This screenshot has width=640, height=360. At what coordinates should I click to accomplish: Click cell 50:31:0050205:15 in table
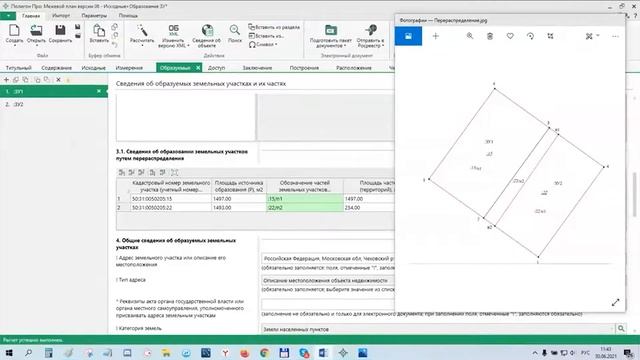tap(170, 199)
